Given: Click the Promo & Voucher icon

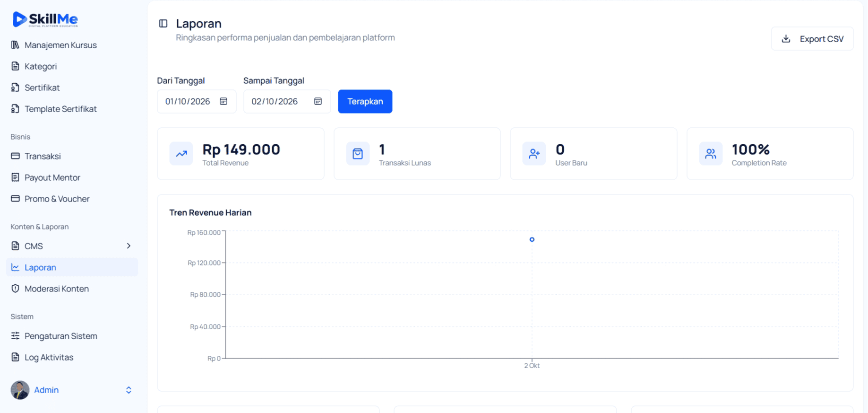Looking at the screenshot, I should pyautogui.click(x=15, y=199).
